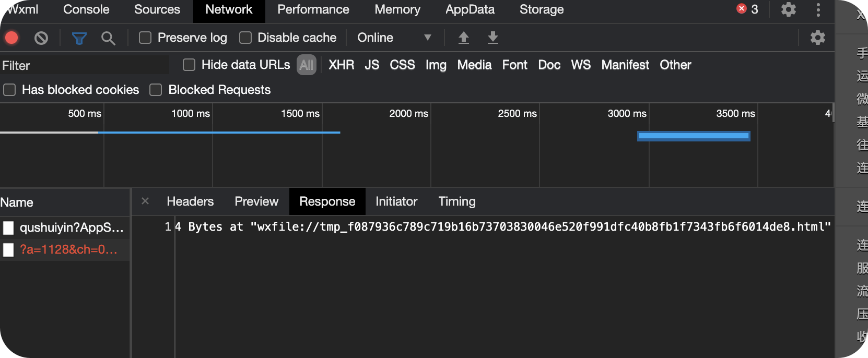The image size is (868, 358).
Task: Open network settings gear icon
Action: [x=817, y=38]
